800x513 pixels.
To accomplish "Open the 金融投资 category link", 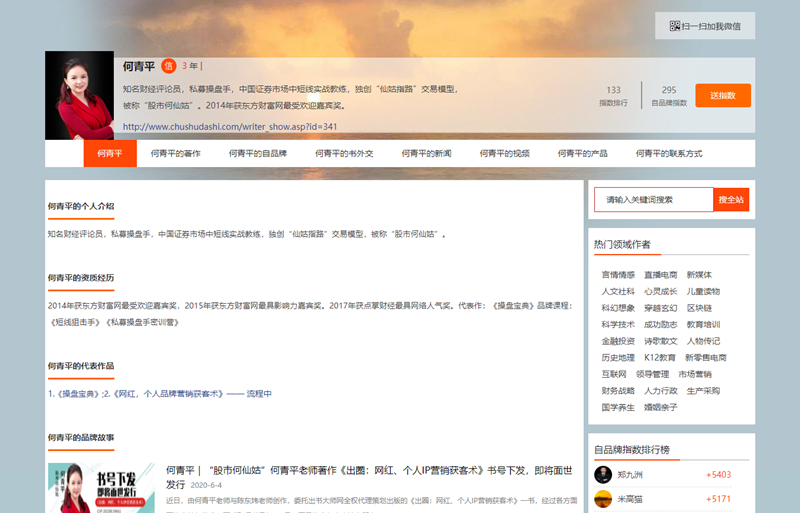I will click(617, 341).
